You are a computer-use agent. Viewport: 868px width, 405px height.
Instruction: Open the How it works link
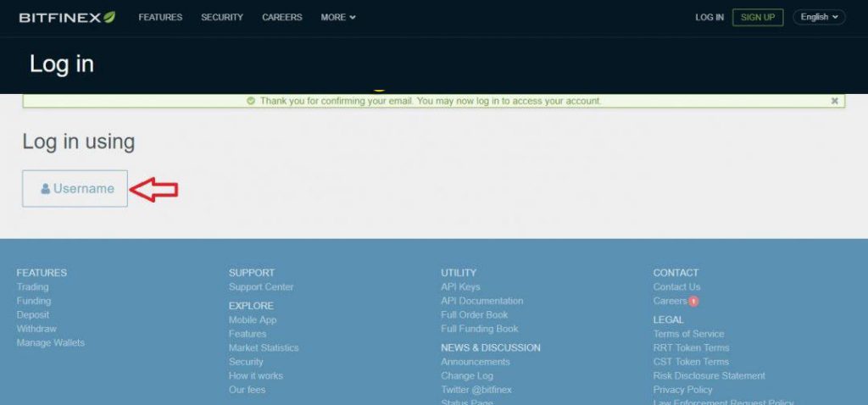tap(256, 375)
